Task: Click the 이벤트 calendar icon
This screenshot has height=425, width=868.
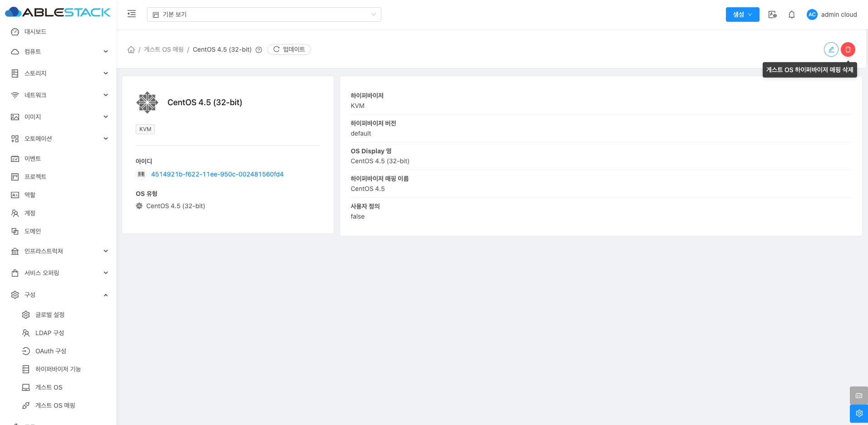Action: [15, 159]
